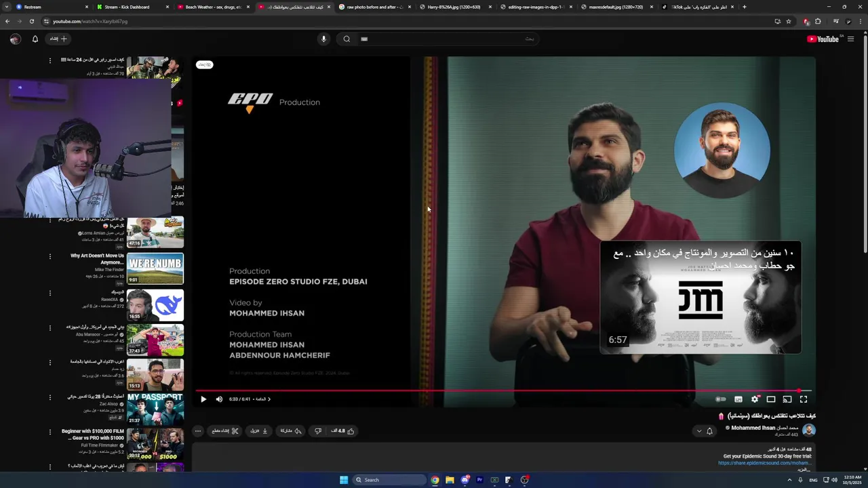Click the search magnifier button
The image size is (868, 488).
point(347,39)
